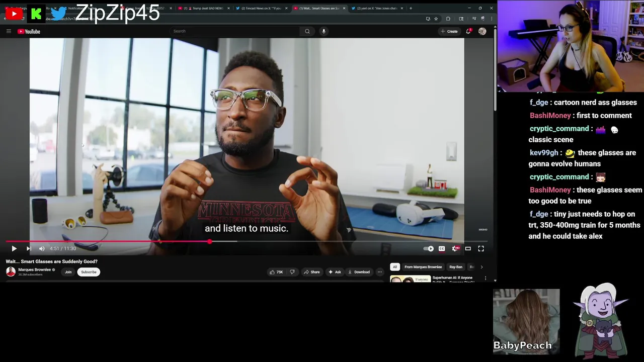The image size is (644, 362).
Task: Click the YouTube search magnifier button
Action: point(307,31)
